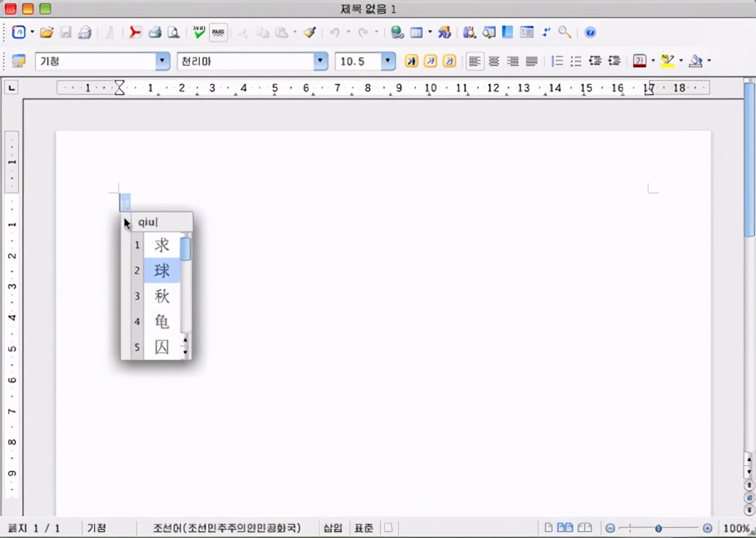Image resolution: width=756 pixels, height=538 pixels.
Task: Insert a hyperlink with the globe icon
Action: pyautogui.click(x=397, y=32)
